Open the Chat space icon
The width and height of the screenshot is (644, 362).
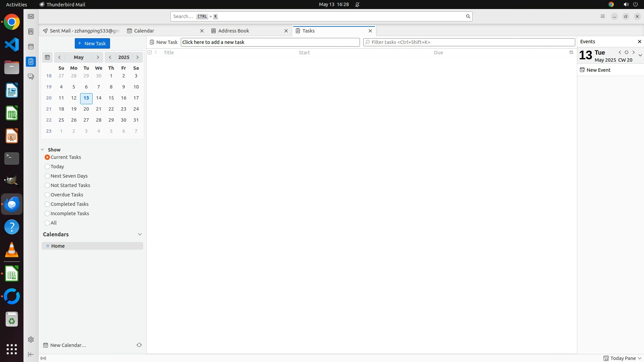pos(31,77)
